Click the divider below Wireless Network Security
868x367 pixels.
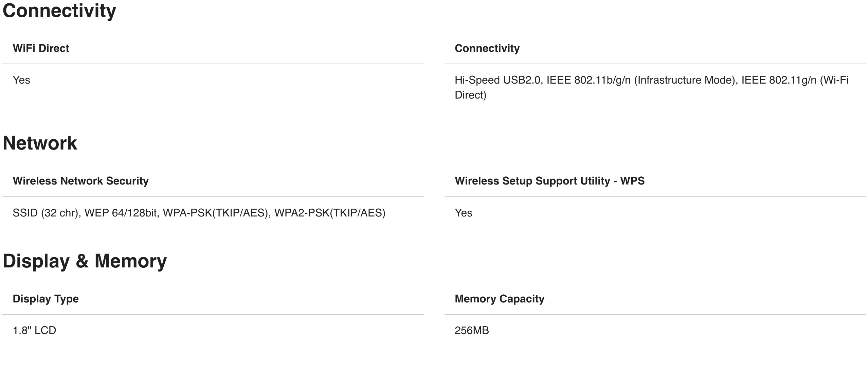pos(213,197)
